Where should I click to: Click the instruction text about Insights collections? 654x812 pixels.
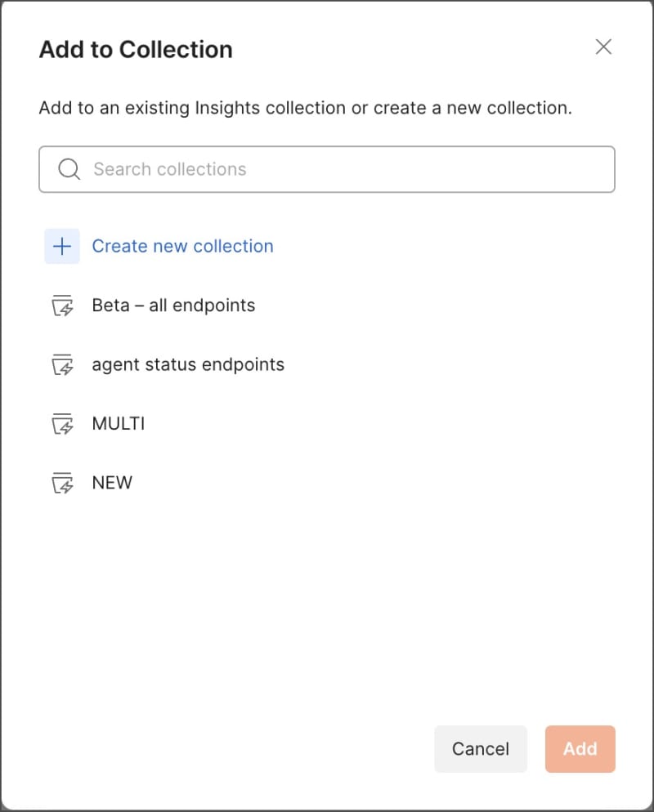pos(305,107)
